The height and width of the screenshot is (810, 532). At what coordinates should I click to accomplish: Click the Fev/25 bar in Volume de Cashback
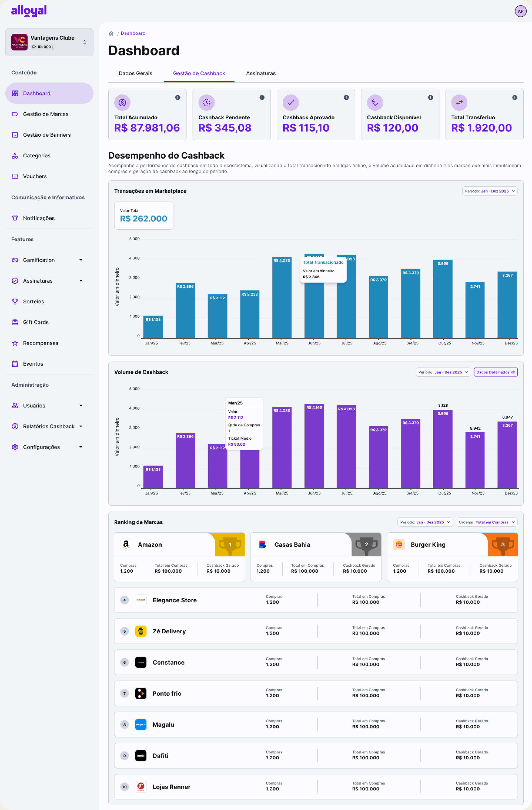tap(185, 461)
